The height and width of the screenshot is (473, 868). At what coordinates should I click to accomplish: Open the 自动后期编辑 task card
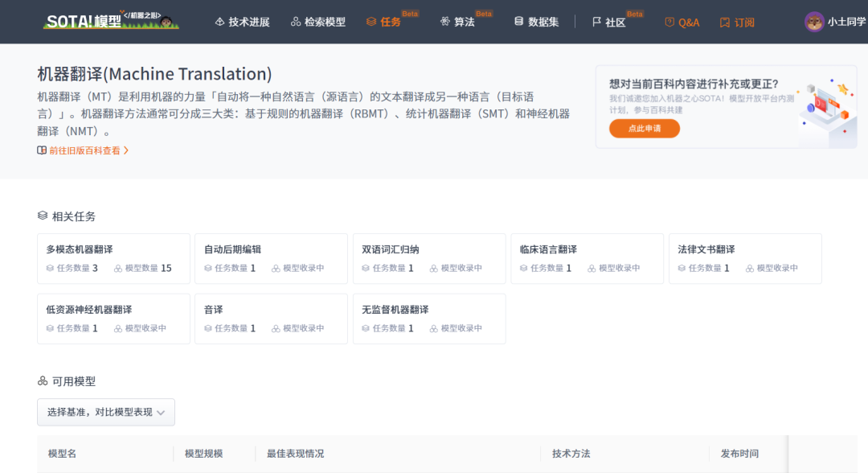click(x=272, y=259)
